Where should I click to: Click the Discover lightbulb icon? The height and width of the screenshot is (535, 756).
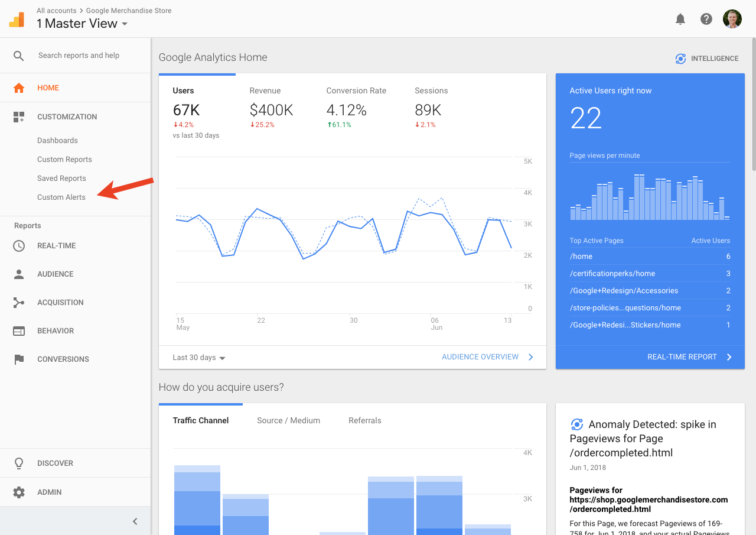pos(19,463)
